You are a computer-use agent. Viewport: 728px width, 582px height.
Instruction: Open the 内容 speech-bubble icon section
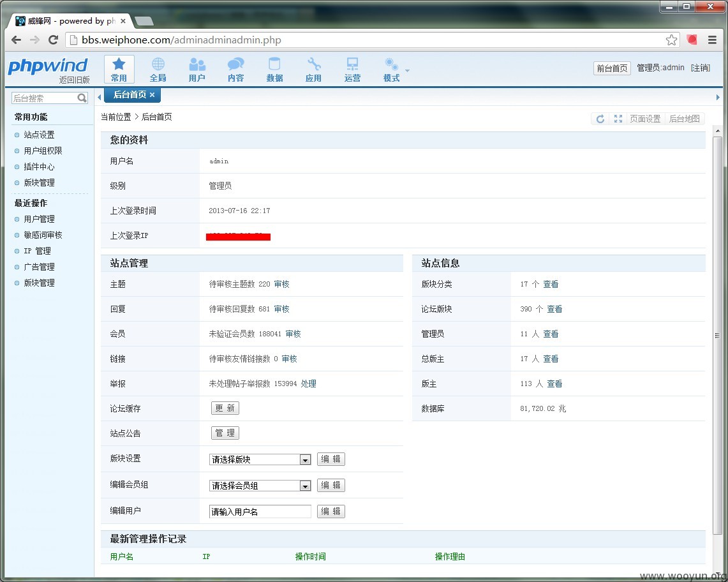(x=236, y=69)
